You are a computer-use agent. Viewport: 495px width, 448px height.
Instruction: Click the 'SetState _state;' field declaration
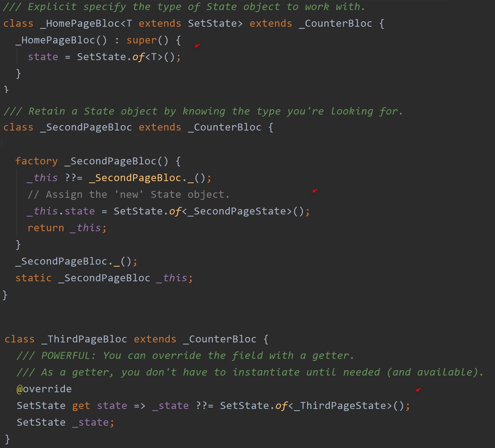[x=65, y=422]
